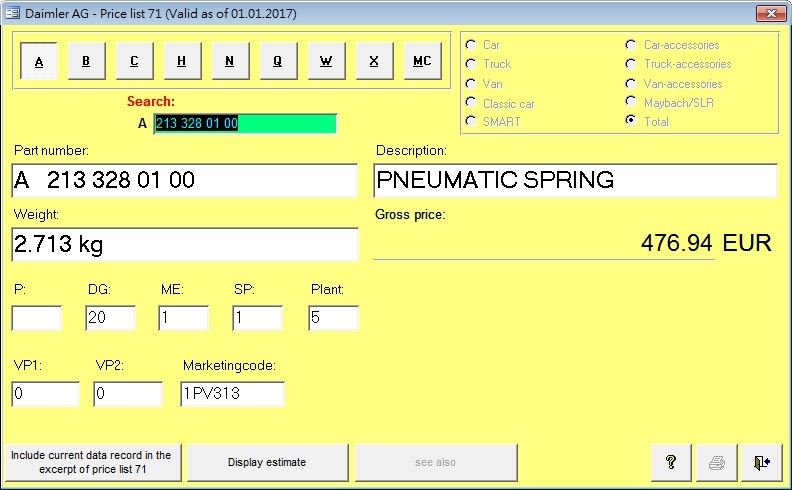Click the SP field

pos(257,318)
